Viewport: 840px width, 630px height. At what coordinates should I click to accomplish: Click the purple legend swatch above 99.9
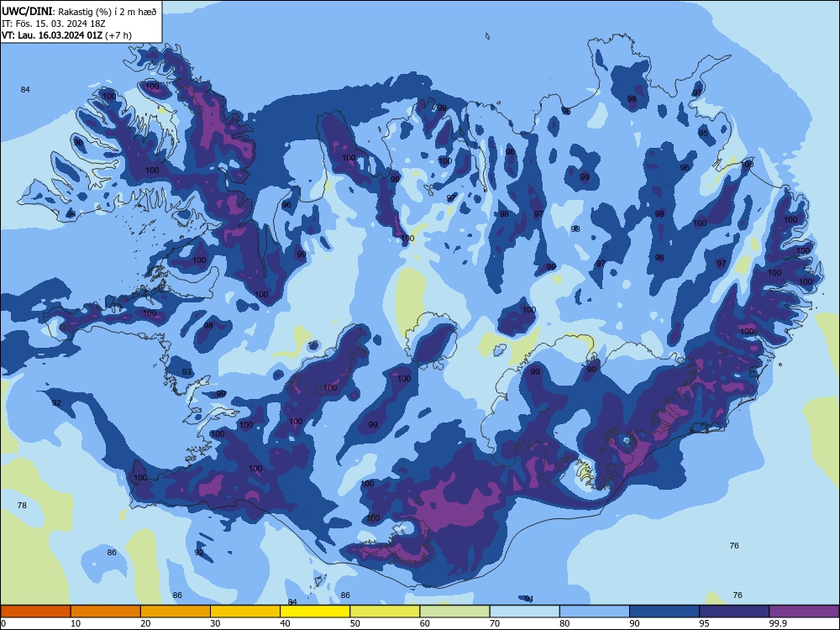804,612
